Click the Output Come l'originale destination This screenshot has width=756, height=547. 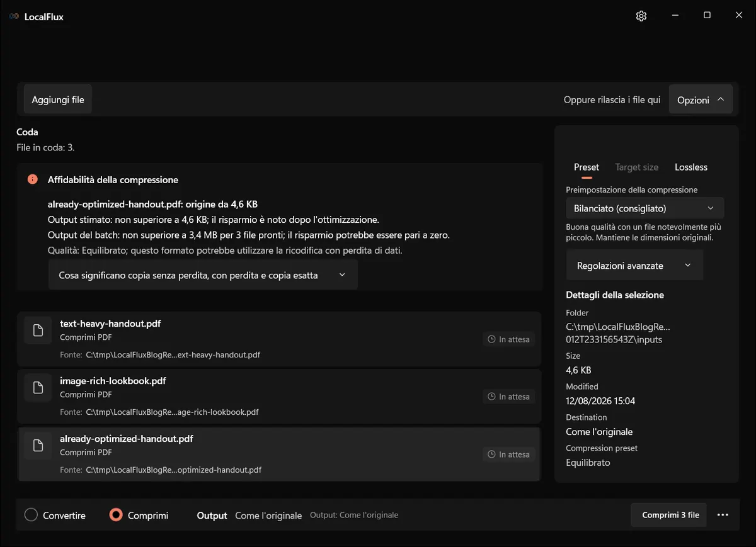(x=268, y=516)
